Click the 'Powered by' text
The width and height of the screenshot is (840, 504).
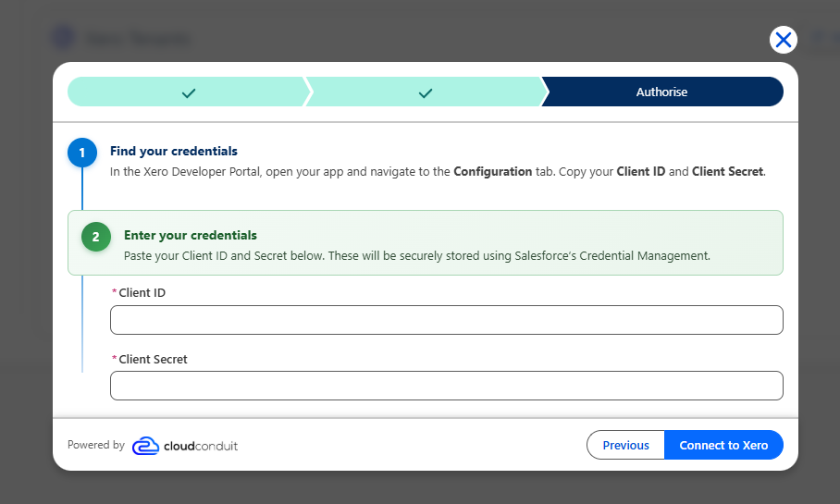point(96,445)
